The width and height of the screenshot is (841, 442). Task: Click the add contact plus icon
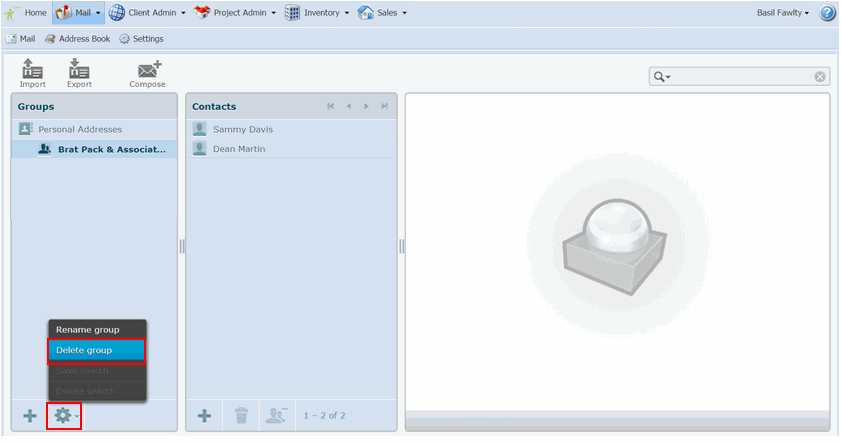(204, 416)
